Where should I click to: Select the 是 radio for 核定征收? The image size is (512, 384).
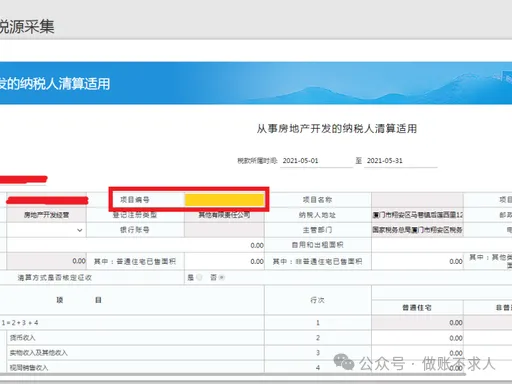[x=199, y=277]
